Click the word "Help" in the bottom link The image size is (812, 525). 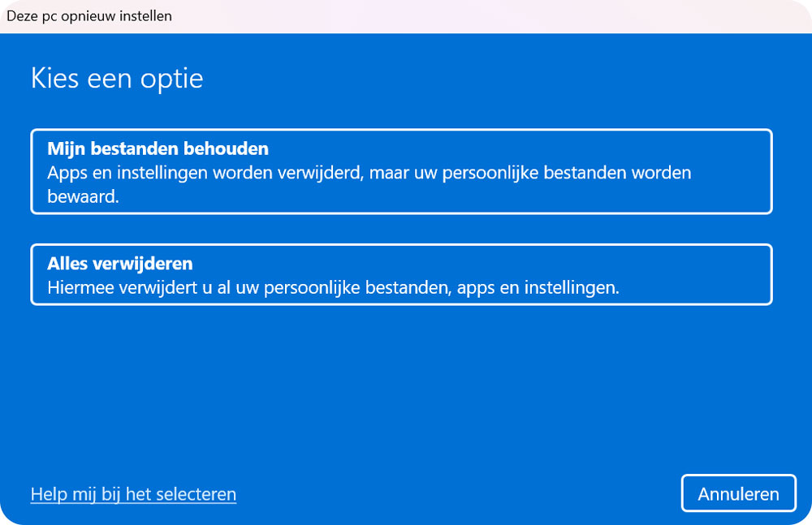pyautogui.click(x=48, y=494)
